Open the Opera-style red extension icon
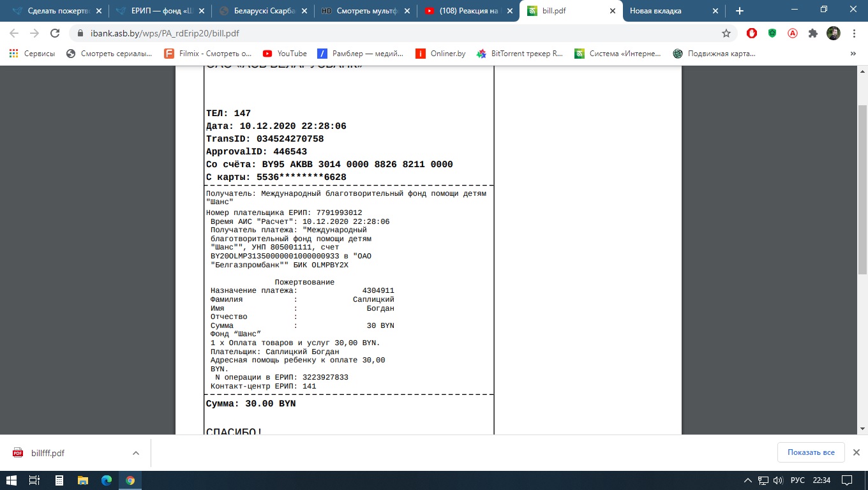 pos(752,33)
